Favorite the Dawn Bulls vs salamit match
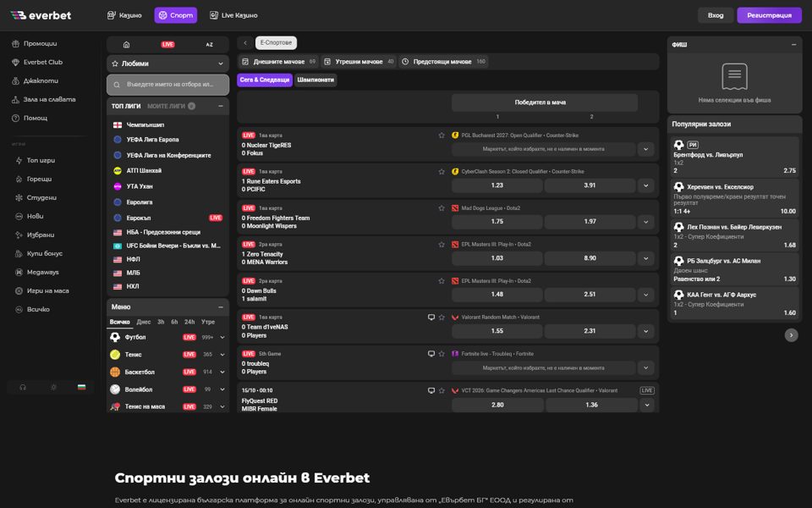Viewport: 812px width, 508px height. coord(442,281)
